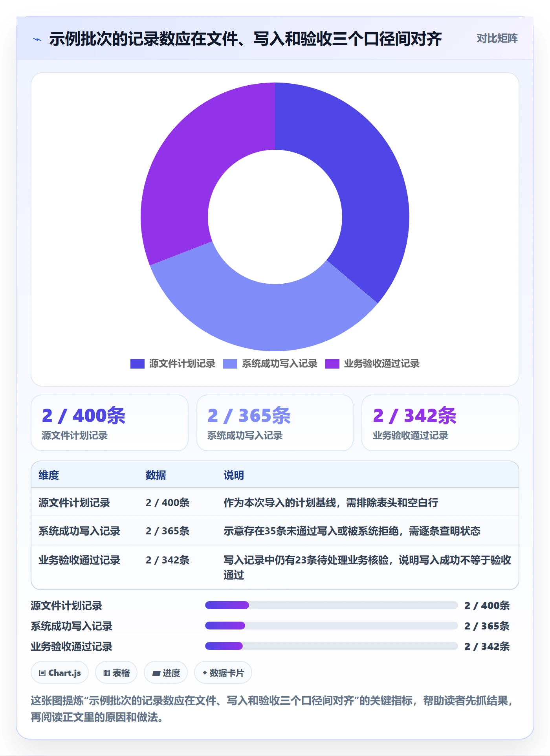
Task: Click the lightning icon beside the title
Action: point(37,39)
